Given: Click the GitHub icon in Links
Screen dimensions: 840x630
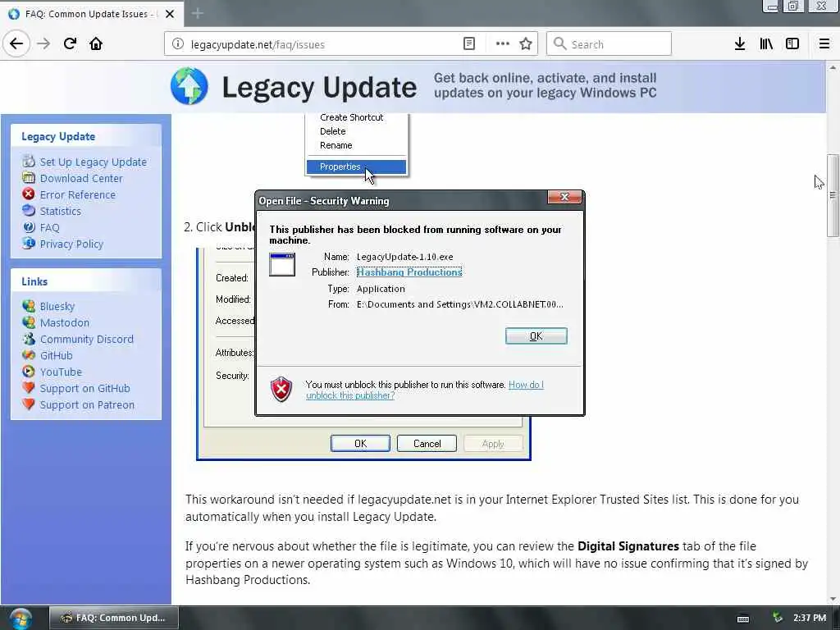Looking at the screenshot, I should tap(29, 354).
